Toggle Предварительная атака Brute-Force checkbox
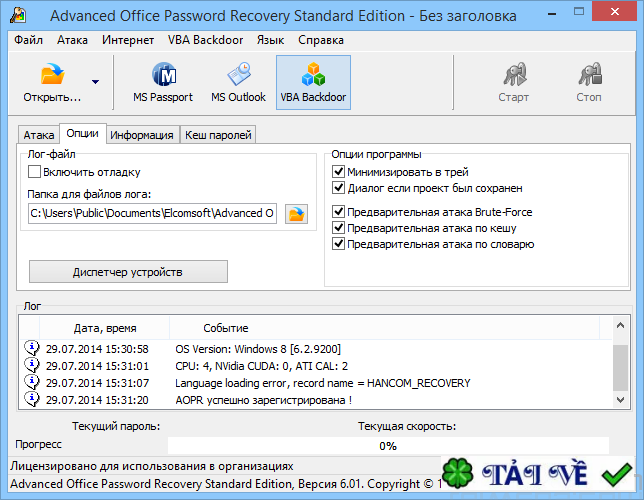 pos(338,212)
